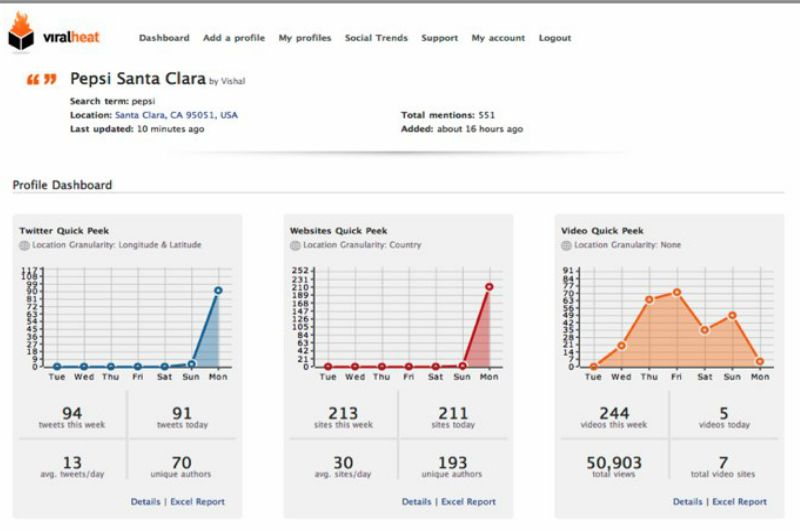The height and width of the screenshot is (530, 800).
Task: Select Social Trends in top navigation
Action: (x=376, y=38)
